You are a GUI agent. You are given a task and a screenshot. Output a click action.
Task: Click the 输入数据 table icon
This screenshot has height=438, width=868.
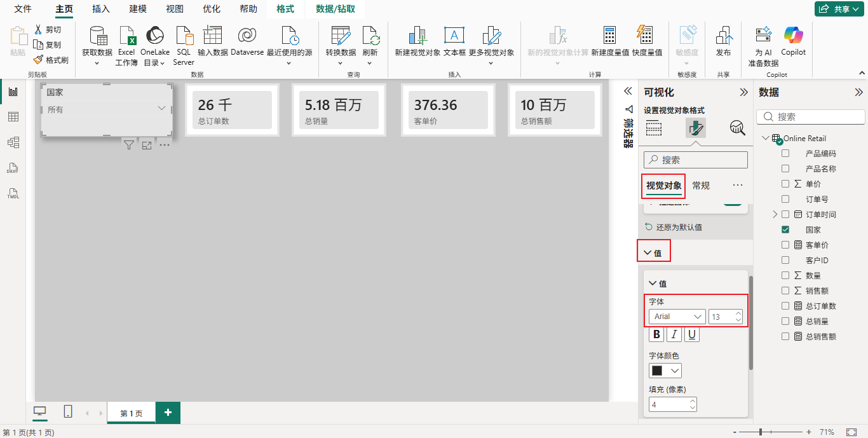212,36
